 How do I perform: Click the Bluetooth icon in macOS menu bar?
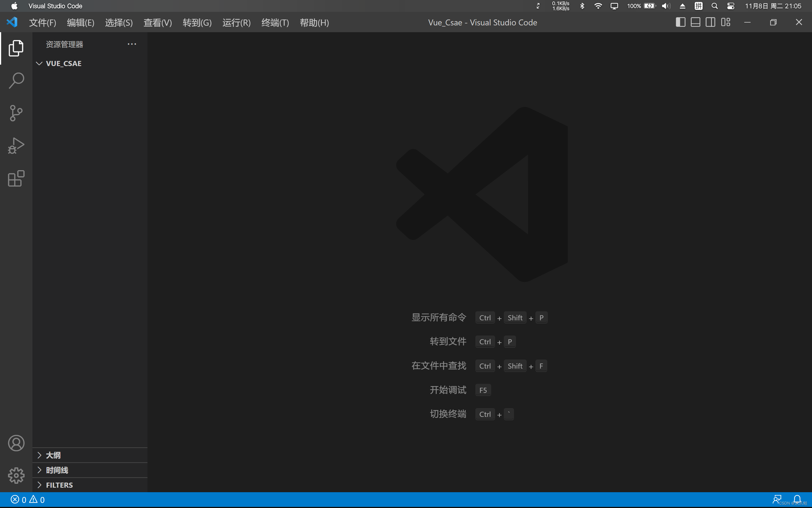tap(582, 6)
